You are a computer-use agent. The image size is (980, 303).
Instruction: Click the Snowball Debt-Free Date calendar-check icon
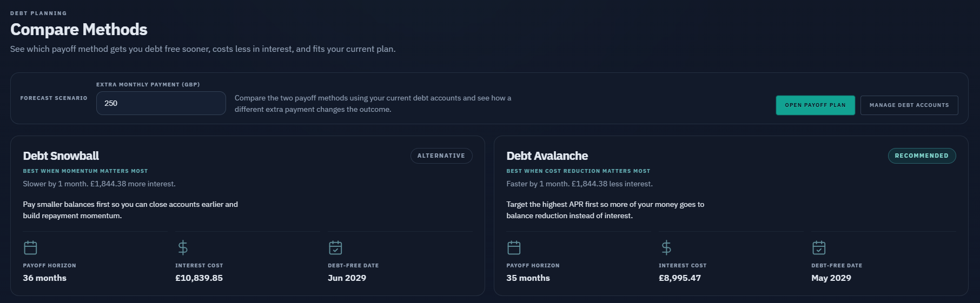[335, 247]
